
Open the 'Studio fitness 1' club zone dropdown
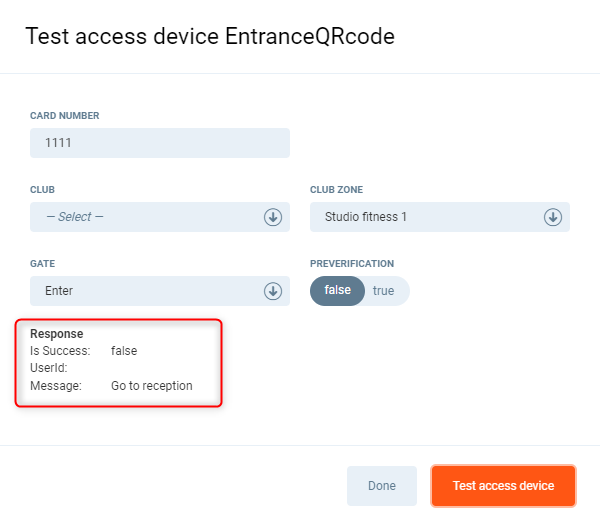click(x=430, y=217)
